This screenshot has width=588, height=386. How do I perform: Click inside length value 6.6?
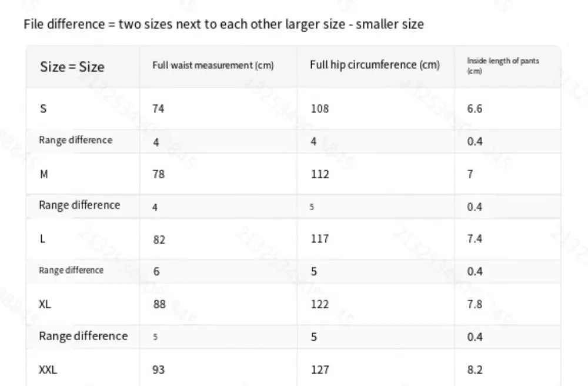point(475,109)
